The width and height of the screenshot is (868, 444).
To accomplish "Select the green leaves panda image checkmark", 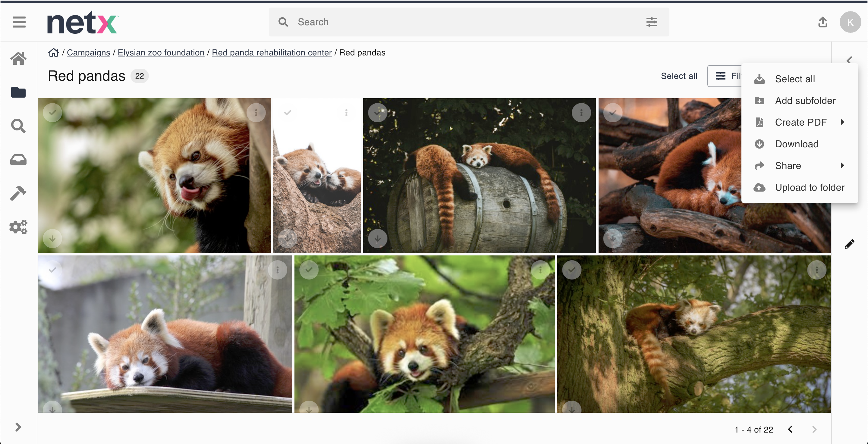I will click(309, 270).
